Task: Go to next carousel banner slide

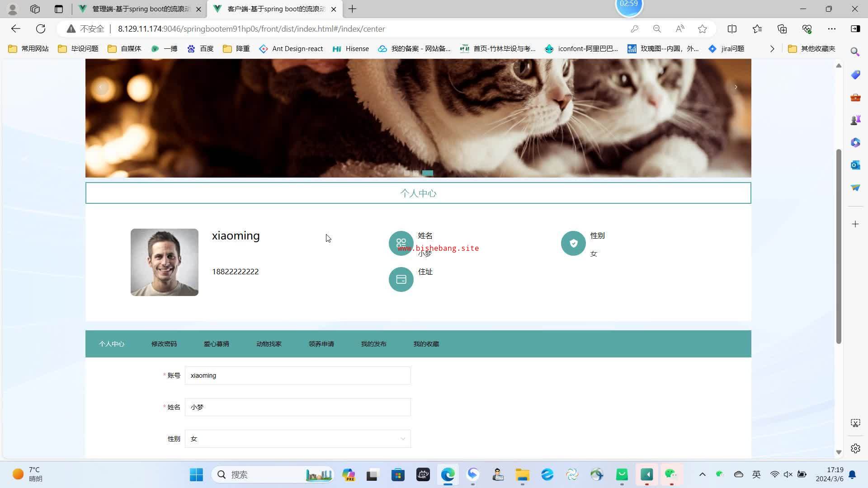Action: 736,87
